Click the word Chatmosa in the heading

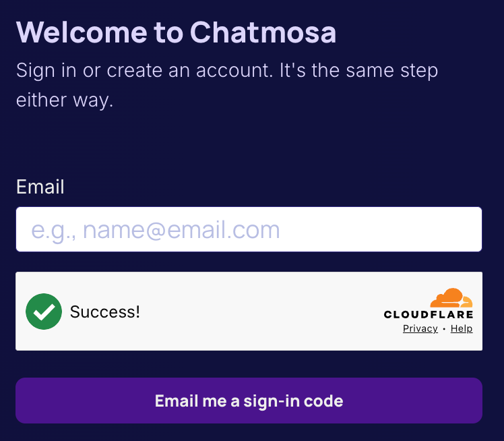point(263,32)
